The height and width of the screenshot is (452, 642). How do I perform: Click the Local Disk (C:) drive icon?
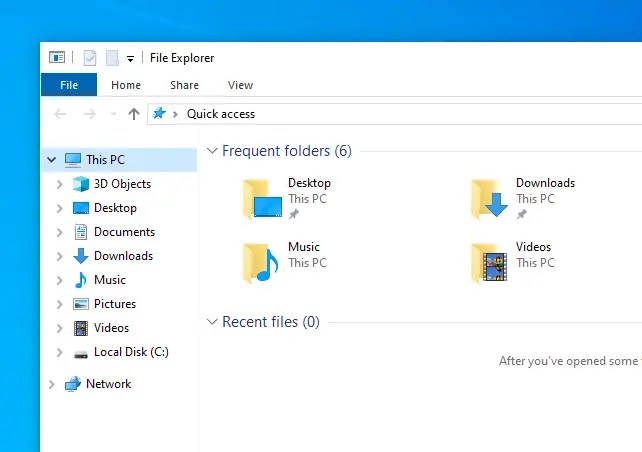pyautogui.click(x=81, y=352)
